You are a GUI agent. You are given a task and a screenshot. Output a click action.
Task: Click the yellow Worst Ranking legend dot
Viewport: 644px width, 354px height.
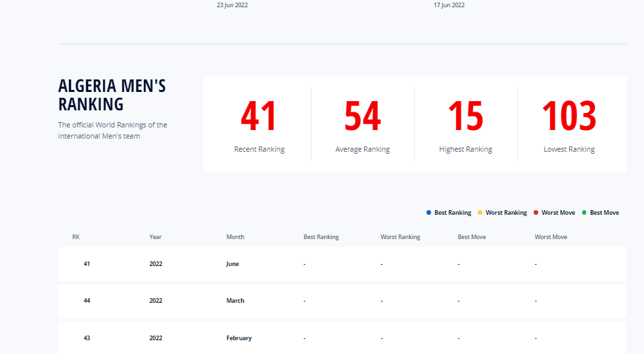coord(480,213)
